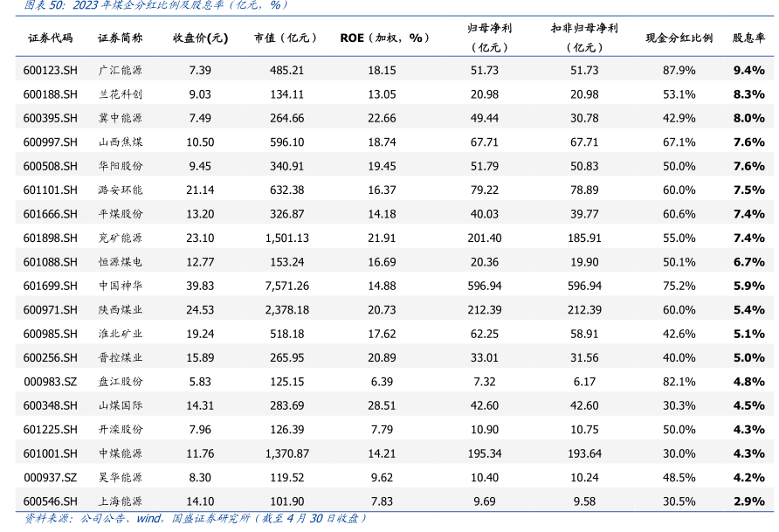Select the company name 冀中能源
779x532 pixels.
(121, 118)
